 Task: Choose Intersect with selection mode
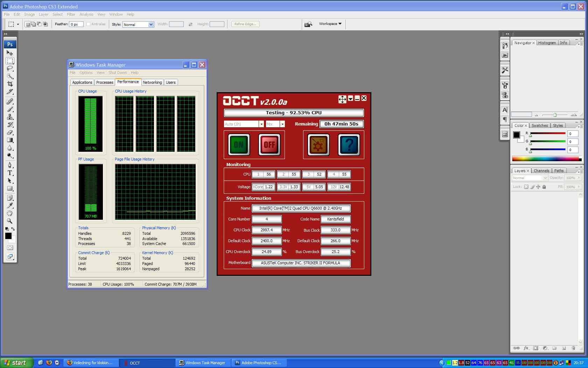45,24
